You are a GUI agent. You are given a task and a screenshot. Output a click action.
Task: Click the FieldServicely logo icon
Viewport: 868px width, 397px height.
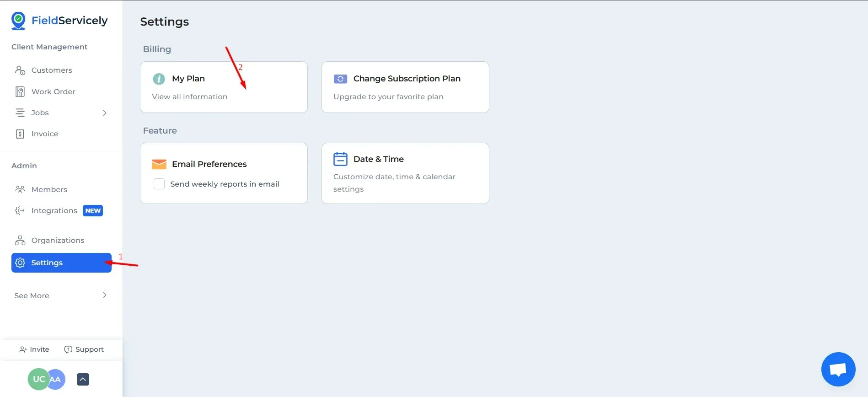[18, 21]
